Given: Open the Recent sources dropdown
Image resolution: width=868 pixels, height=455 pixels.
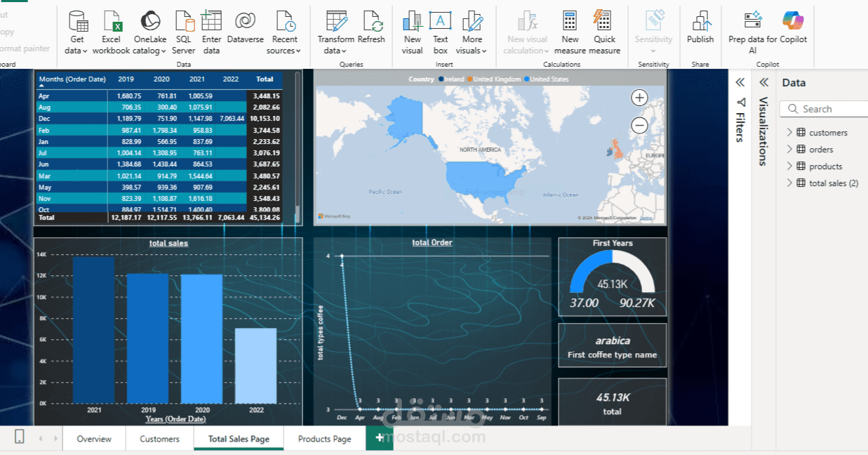Looking at the screenshot, I should click(283, 51).
